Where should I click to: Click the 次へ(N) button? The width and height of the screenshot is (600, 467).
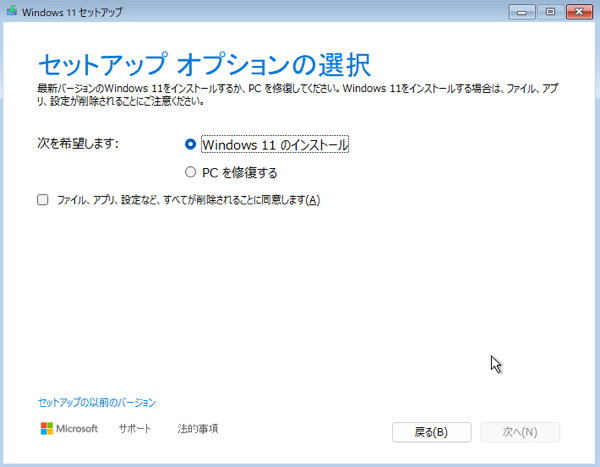(x=520, y=432)
